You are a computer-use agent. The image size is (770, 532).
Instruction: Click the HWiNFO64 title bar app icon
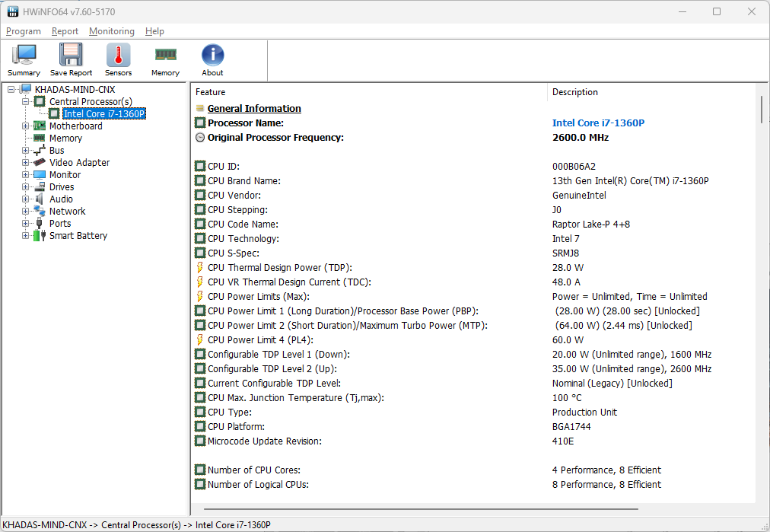[x=13, y=11]
